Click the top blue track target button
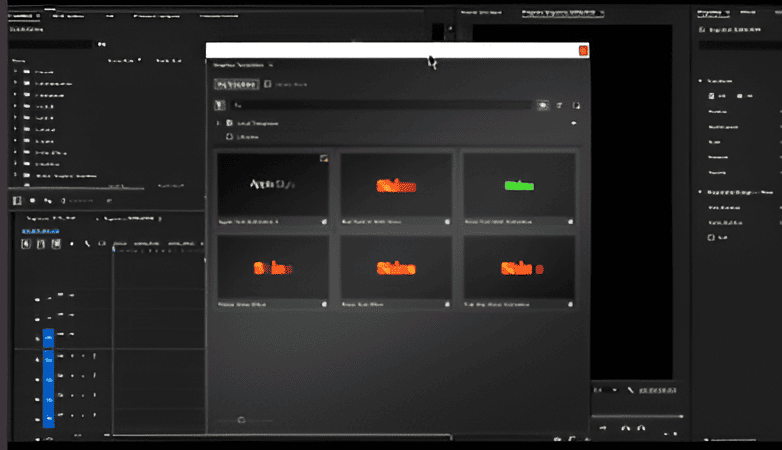Viewport: 782px width, 450px height. tap(48, 340)
